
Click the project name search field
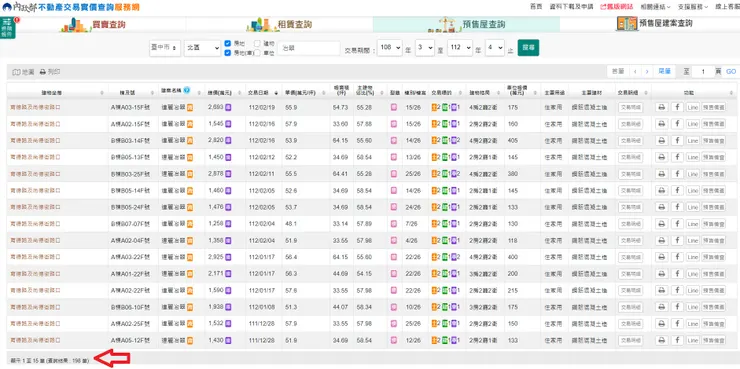(x=309, y=48)
